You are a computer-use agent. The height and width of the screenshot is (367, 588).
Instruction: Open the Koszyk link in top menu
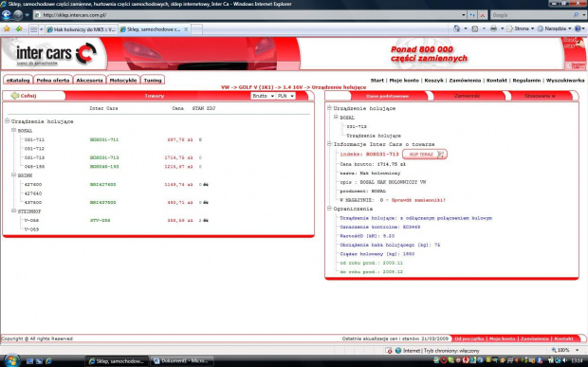[x=433, y=81]
